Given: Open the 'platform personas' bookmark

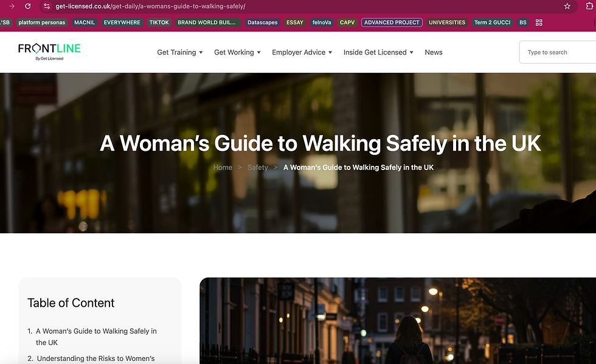Looking at the screenshot, I should (42, 22).
